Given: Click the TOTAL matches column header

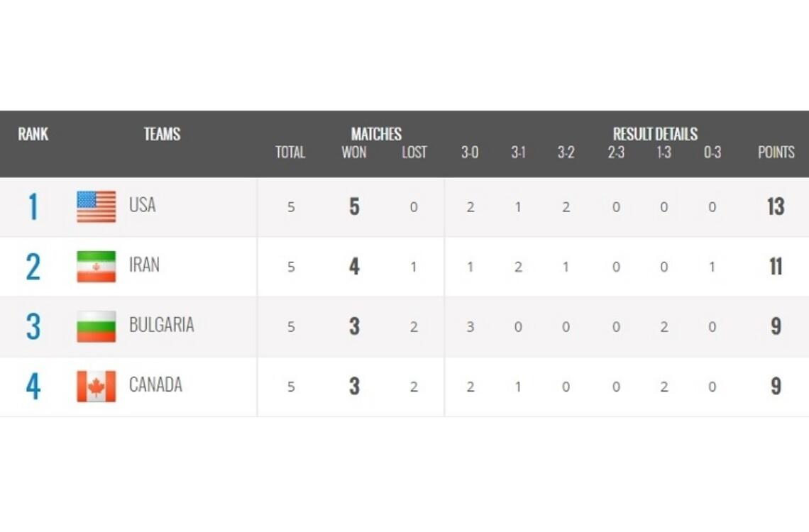Looking at the screenshot, I should point(290,153).
